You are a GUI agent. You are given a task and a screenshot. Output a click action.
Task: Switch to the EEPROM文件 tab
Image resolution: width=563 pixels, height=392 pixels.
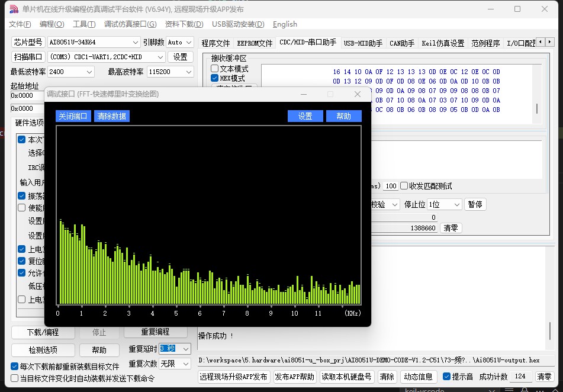coord(255,43)
